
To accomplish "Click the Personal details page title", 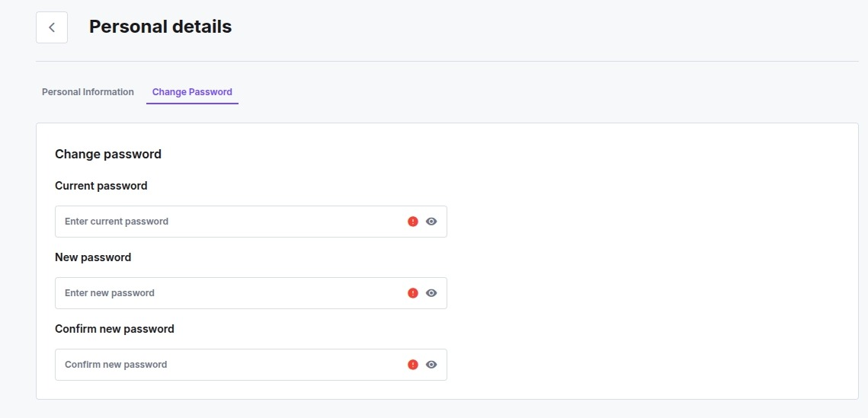I will click(x=161, y=27).
